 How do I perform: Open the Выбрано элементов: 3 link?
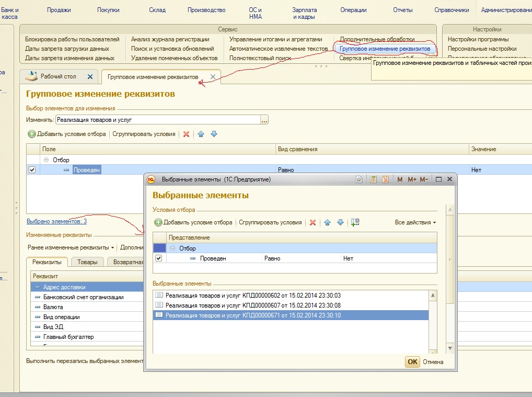click(x=56, y=221)
